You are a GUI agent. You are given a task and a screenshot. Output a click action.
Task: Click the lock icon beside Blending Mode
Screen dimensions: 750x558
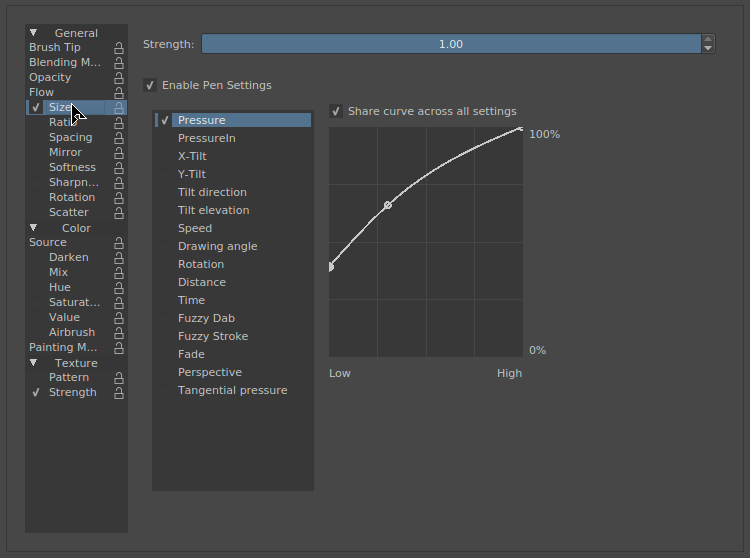click(x=119, y=63)
